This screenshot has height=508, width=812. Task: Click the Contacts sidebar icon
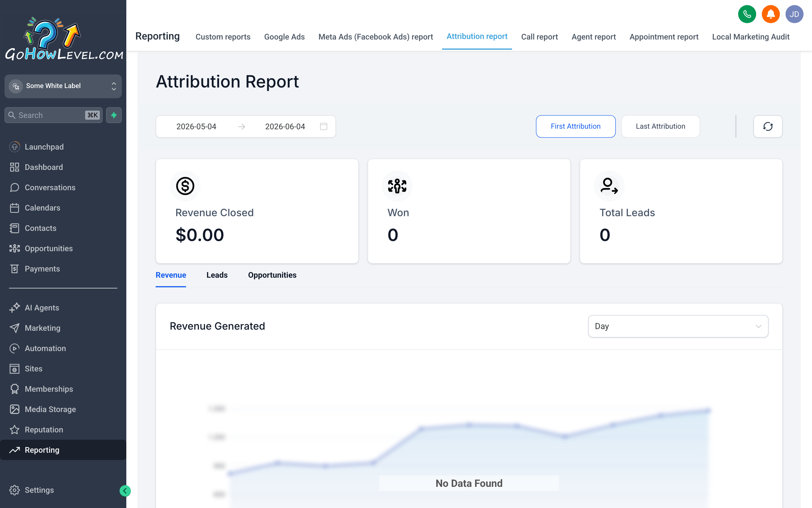(14, 228)
